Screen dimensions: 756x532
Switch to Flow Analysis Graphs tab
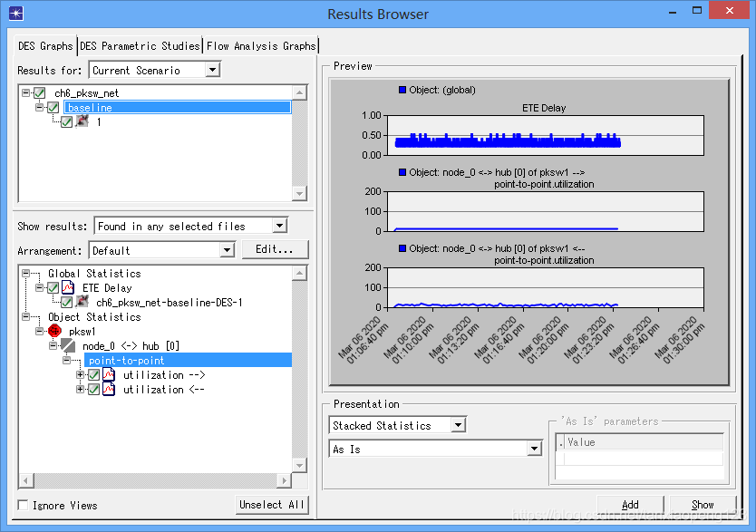pyautogui.click(x=261, y=46)
